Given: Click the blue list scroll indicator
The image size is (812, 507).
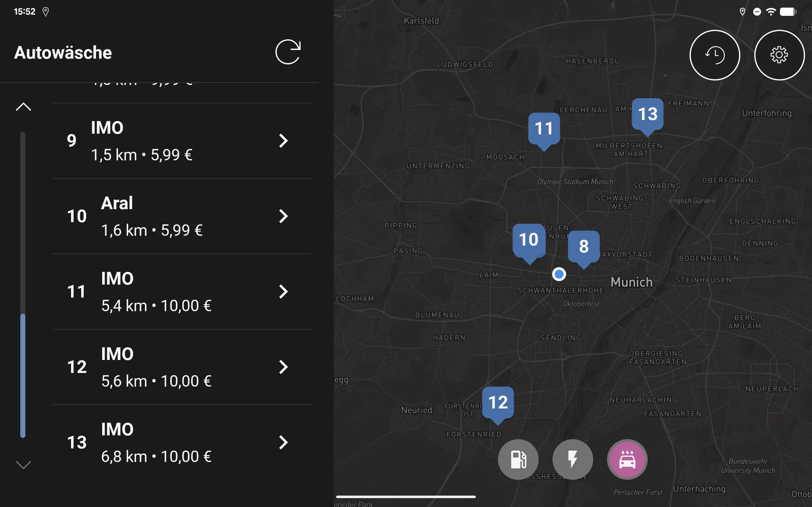Looking at the screenshot, I should click(x=23, y=375).
